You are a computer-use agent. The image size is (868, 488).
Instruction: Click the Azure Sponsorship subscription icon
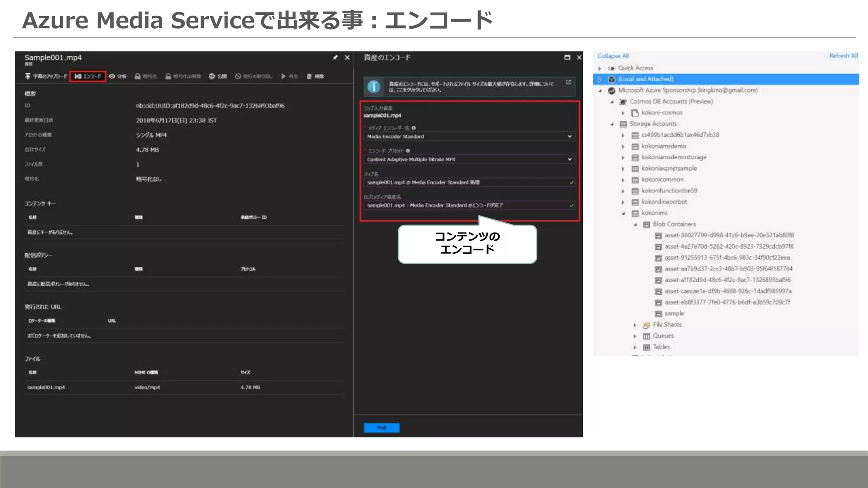611,91
